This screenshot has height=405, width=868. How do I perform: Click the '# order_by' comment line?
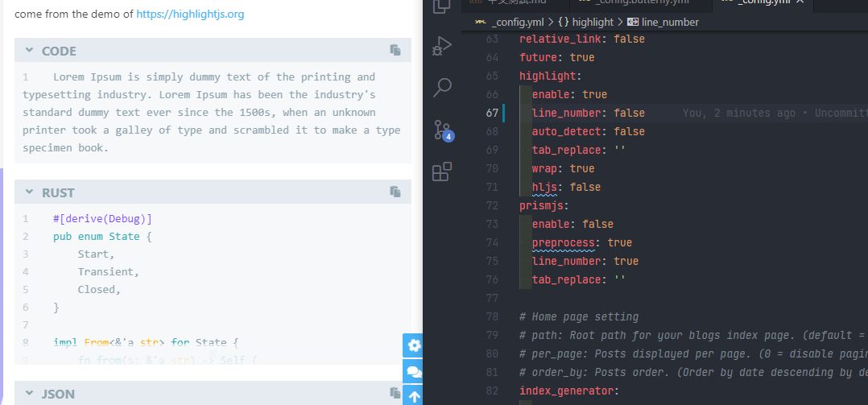[693, 372]
